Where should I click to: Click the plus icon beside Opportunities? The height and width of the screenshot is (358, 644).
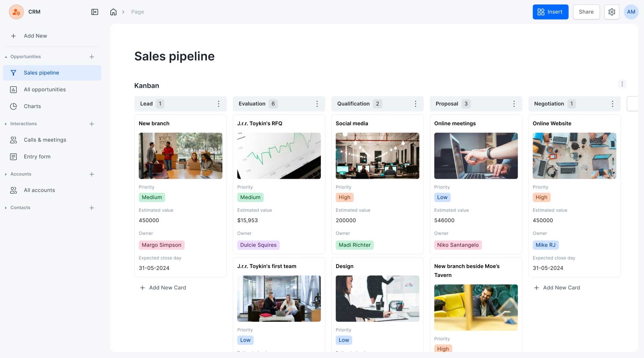(x=92, y=57)
